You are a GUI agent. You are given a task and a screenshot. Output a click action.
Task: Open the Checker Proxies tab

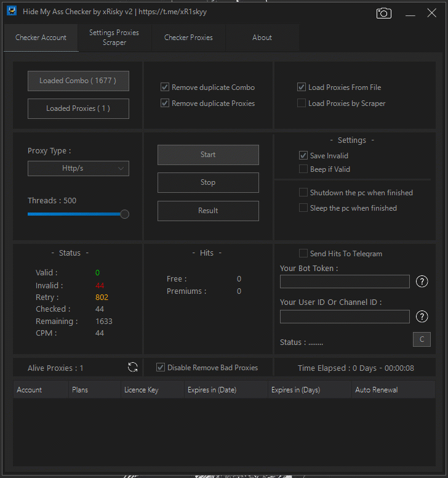(x=188, y=38)
